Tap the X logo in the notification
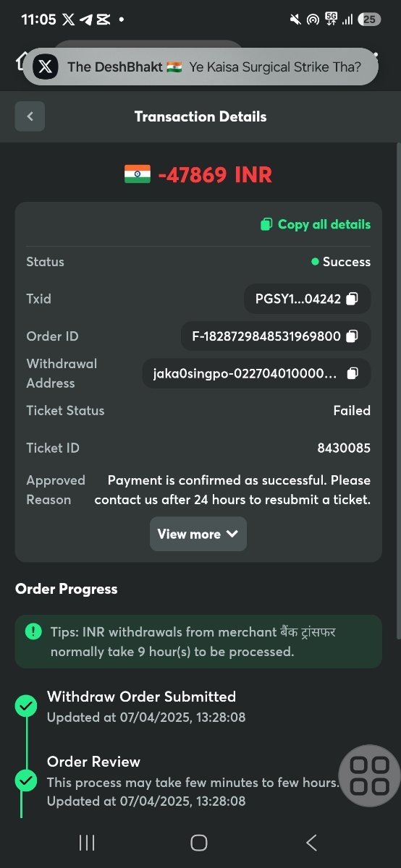Screen dimensions: 401x868 tap(45, 67)
